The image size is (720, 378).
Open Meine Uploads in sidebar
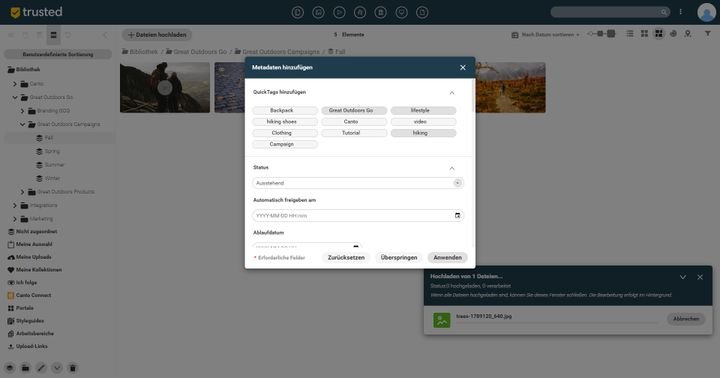point(30,257)
